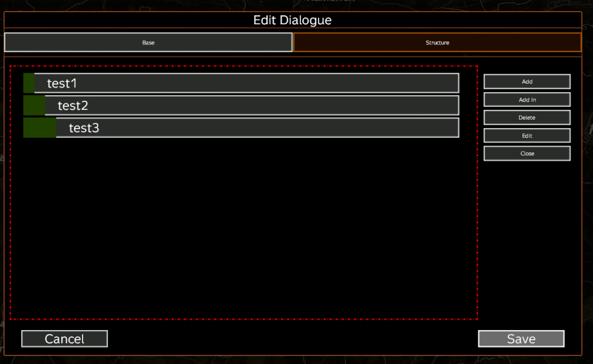Cancel the dialogue editing
The height and width of the screenshot is (364, 593).
(x=64, y=339)
